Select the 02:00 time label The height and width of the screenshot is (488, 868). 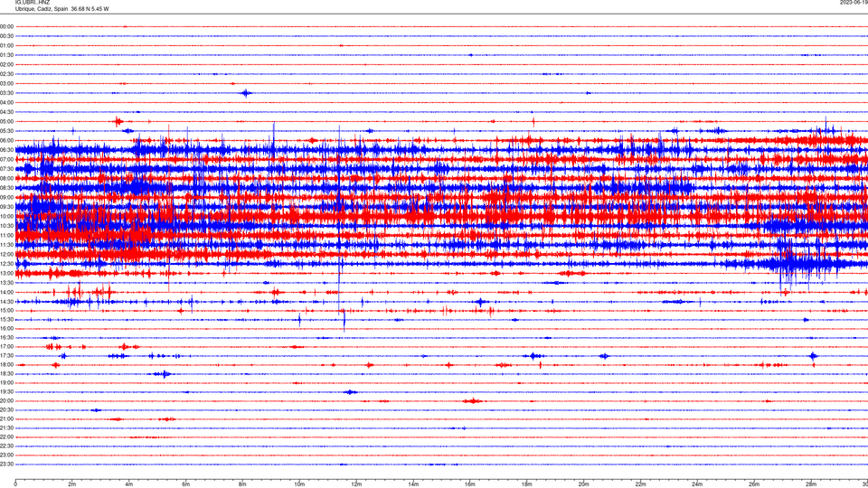[x=6, y=65]
